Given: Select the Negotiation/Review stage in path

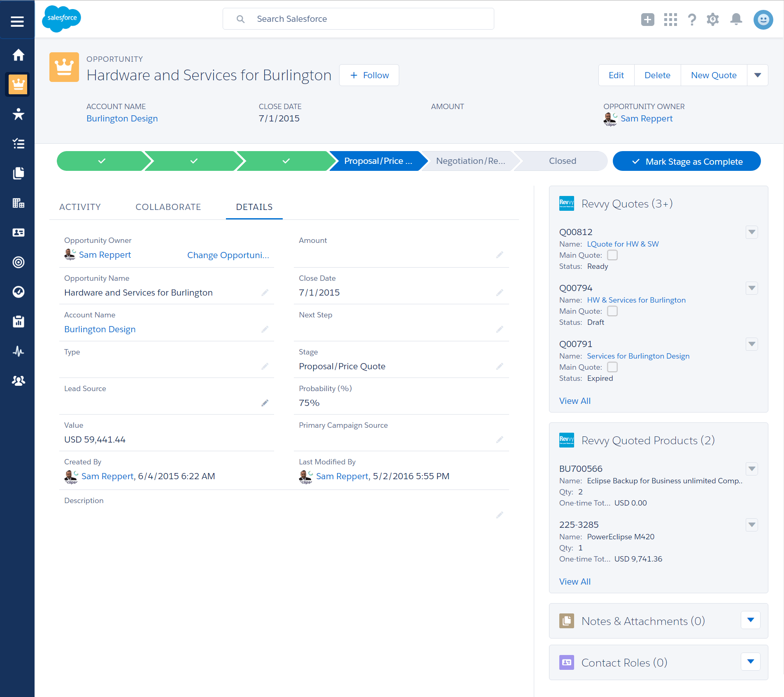Looking at the screenshot, I should click(x=470, y=161).
